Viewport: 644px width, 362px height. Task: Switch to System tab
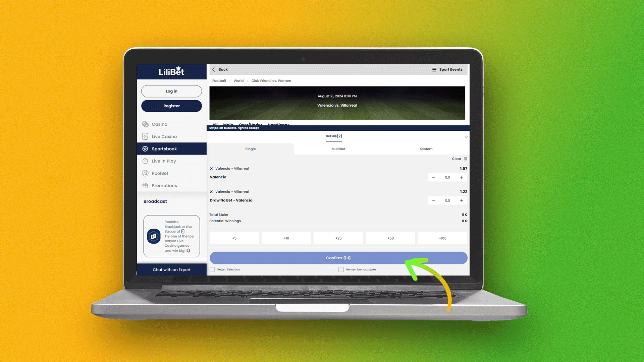click(426, 148)
